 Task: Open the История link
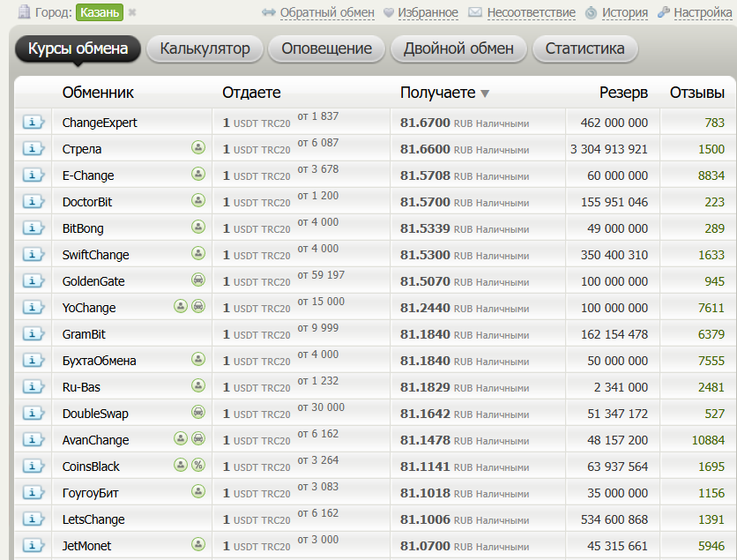(x=625, y=12)
